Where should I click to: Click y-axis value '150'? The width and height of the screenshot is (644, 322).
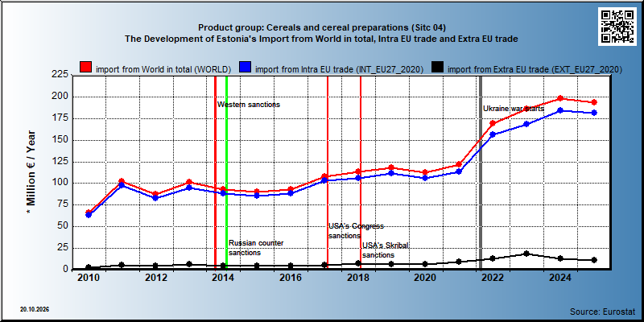(x=59, y=139)
